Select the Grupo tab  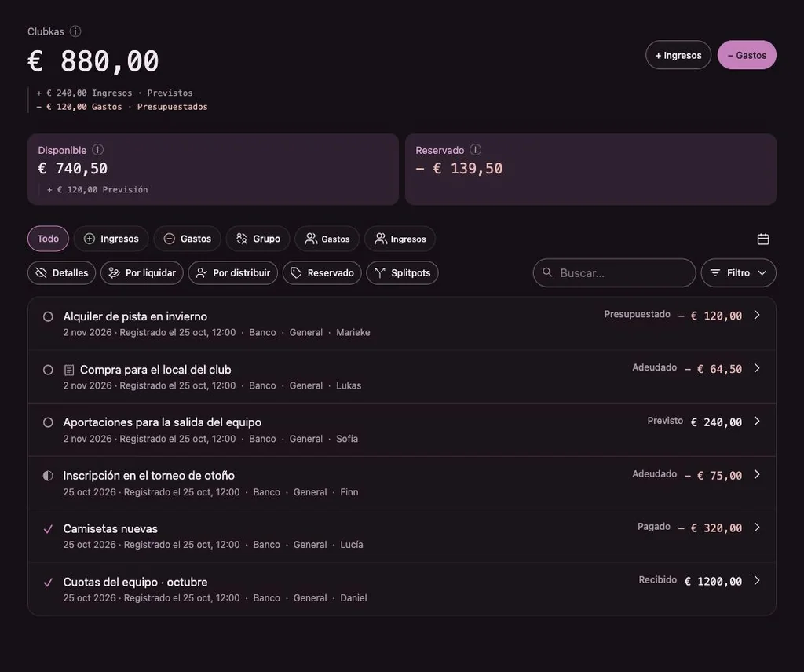click(258, 239)
